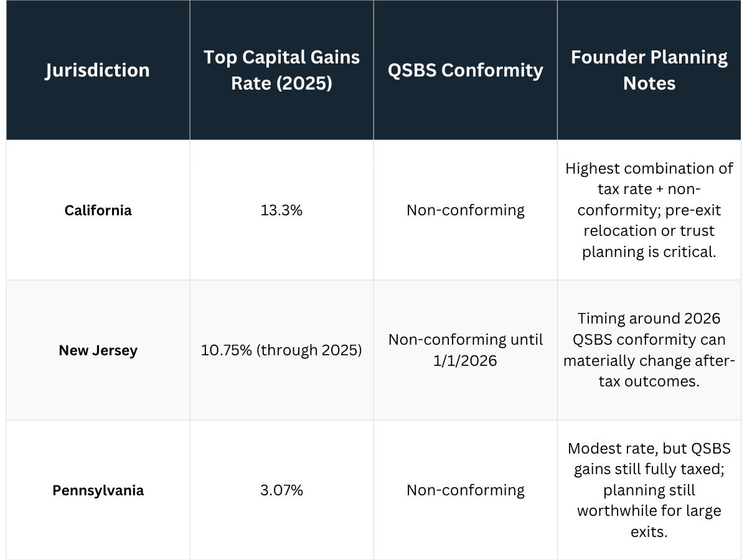This screenshot has height=560, width=747.
Task: Select the 10.75% rate value
Action: (x=281, y=350)
